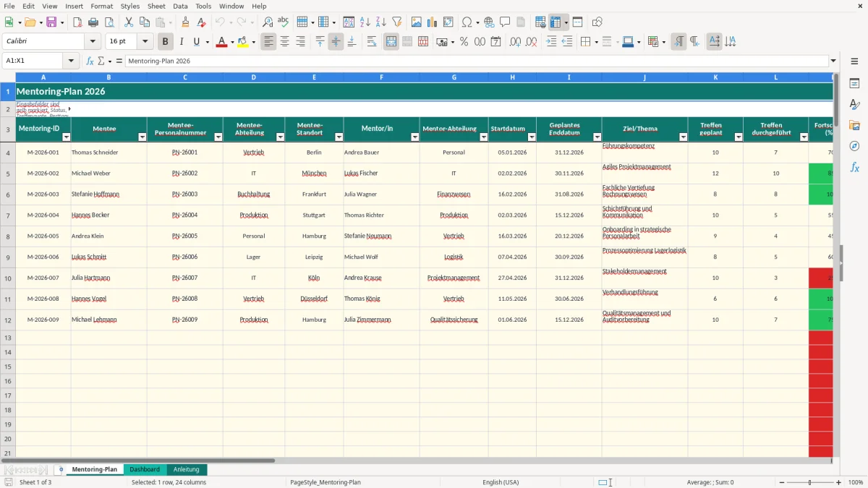
Task: Select the Clone Formatting paintbrush
Action: pos(185,22)
